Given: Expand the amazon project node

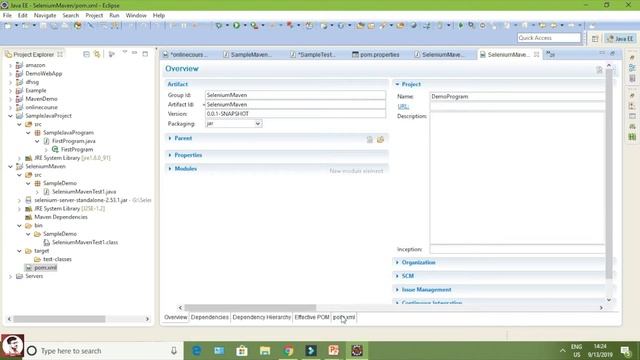Looking at the screenshot, I should click(10, 65).
